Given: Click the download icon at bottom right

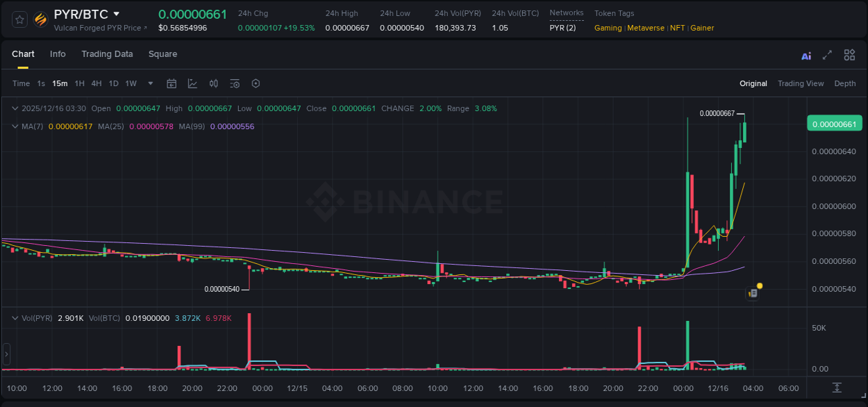Looking at the screenshot, I should [836, 389].
